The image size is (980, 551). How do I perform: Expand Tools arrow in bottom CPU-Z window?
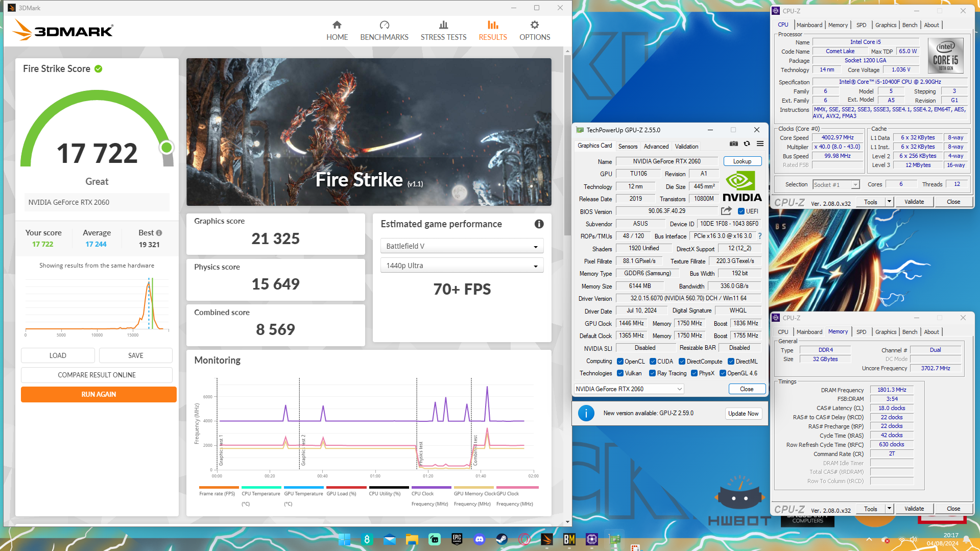(889, 509)
